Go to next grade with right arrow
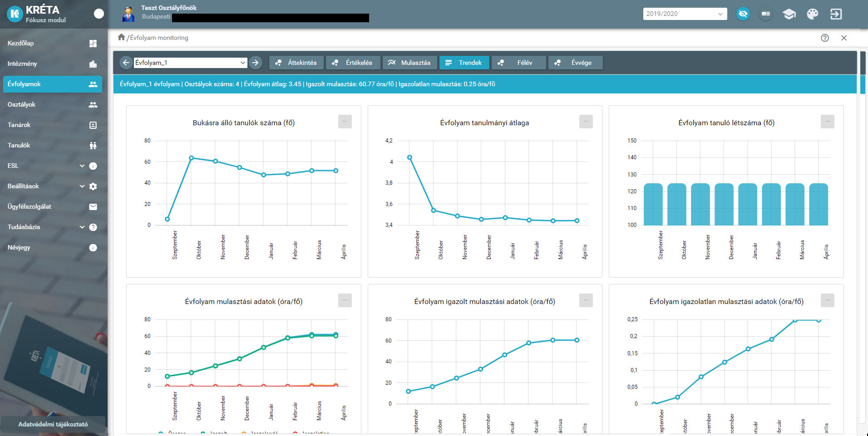This screenshot has width=868, height=436. 256,63
